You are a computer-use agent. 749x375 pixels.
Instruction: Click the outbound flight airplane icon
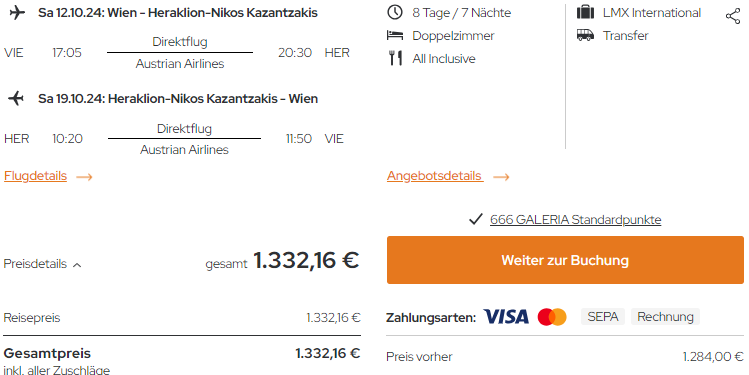pyautogui.click(x=17, y=12)
